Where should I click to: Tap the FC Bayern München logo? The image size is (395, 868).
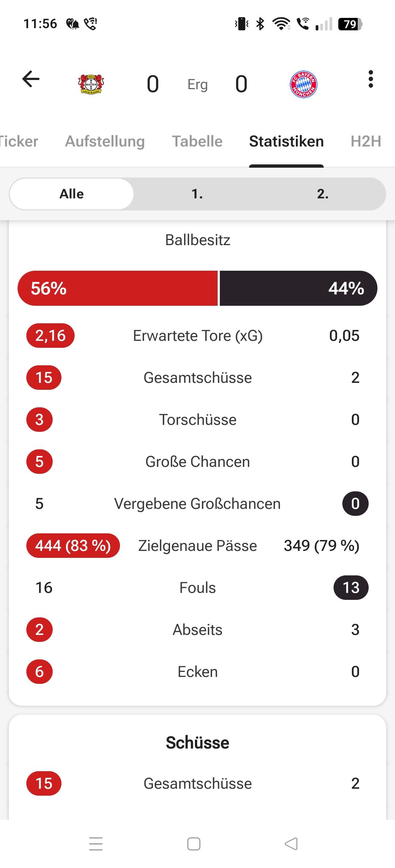tap(303, 84)
